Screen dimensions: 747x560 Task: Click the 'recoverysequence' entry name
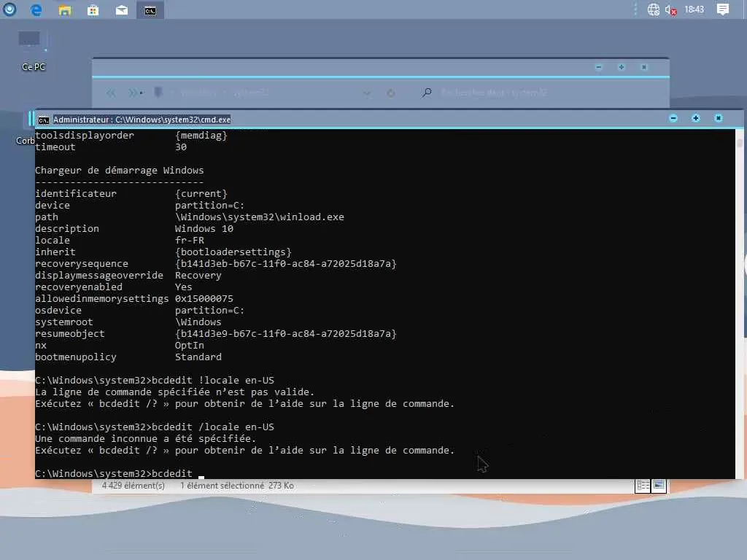point(82,264)
